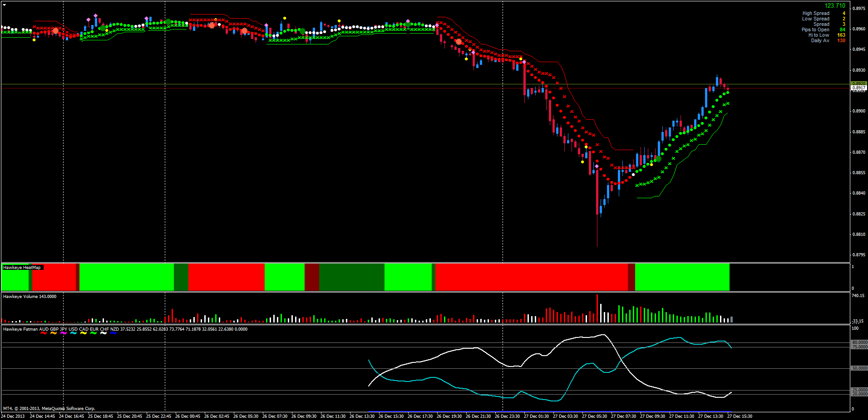Click the High Spread readout label
868x420 pixels.
(x=815, y=14)
